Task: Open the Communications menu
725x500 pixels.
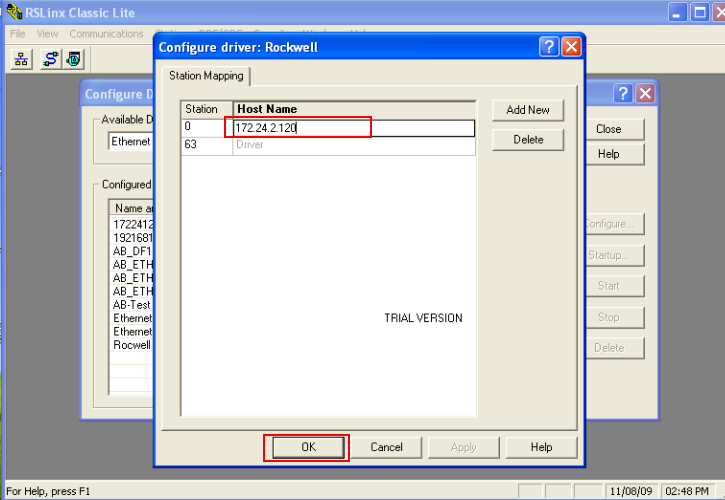Action: [x=106, y=34]
